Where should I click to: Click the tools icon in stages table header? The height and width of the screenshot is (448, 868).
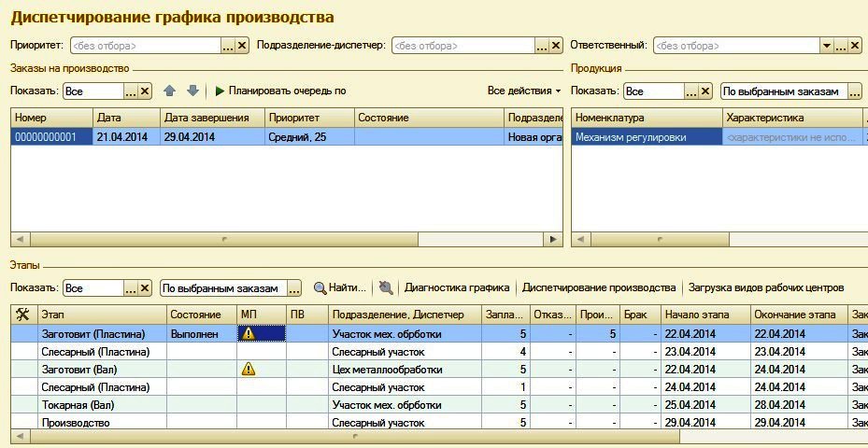point(22,315)
